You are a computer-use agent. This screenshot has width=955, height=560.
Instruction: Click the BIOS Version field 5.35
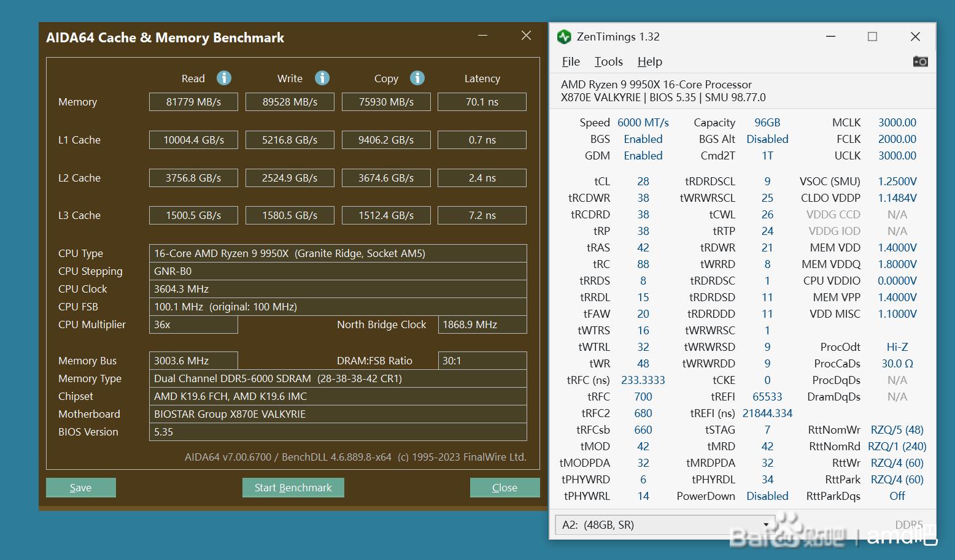338,432
